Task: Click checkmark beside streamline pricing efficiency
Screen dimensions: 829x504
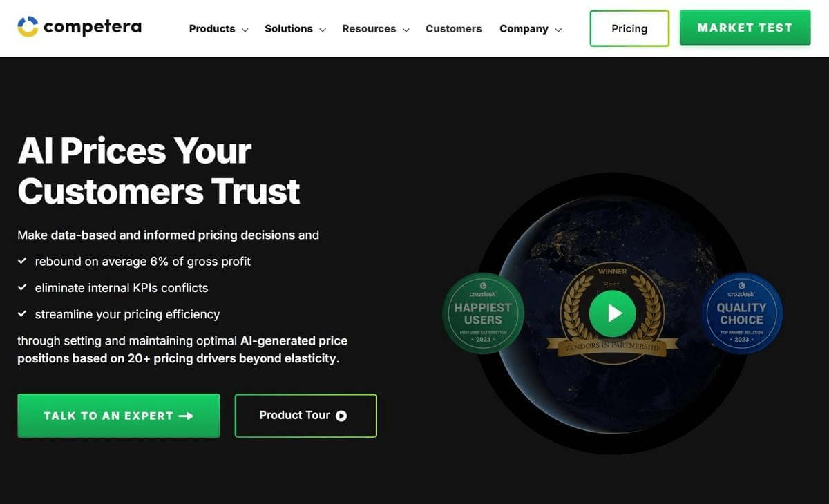Action: (x=22, y=313)
